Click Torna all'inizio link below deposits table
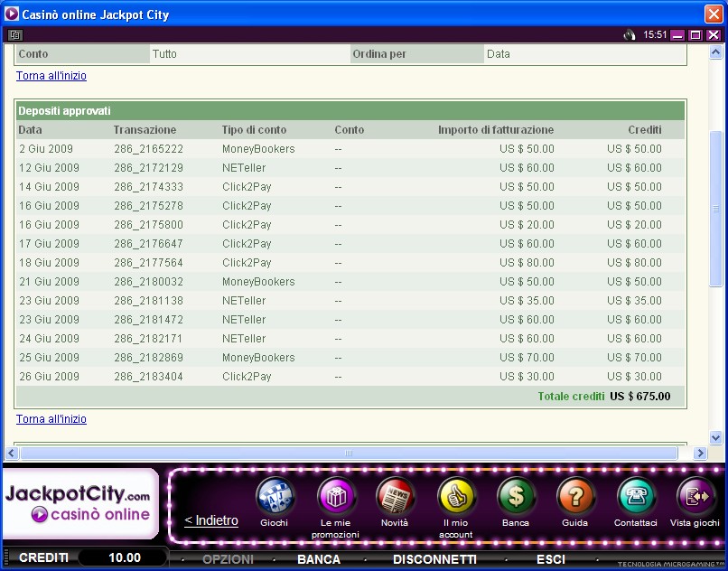 point(51,418)
